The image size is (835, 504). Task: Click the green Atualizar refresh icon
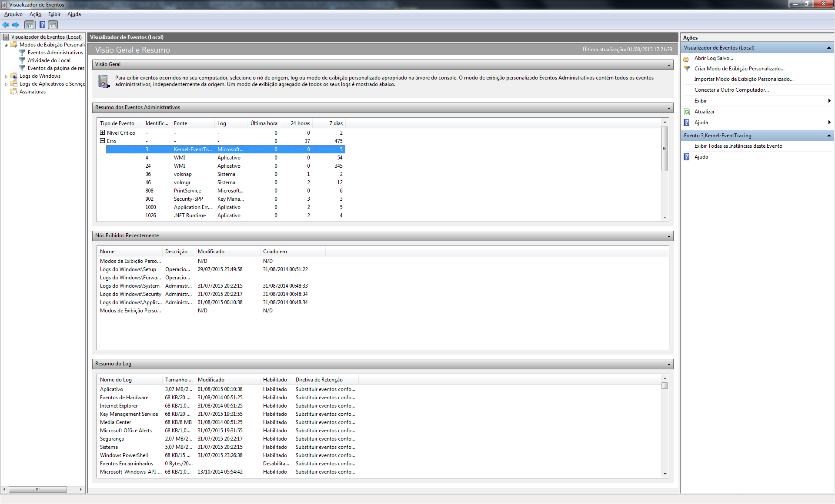coord(687,112)
